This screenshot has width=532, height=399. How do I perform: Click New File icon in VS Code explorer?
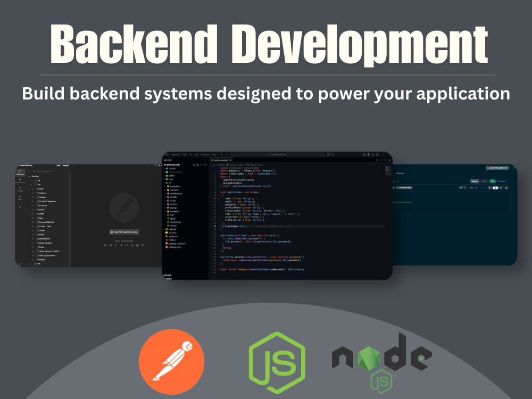click(x=194, y=165)
